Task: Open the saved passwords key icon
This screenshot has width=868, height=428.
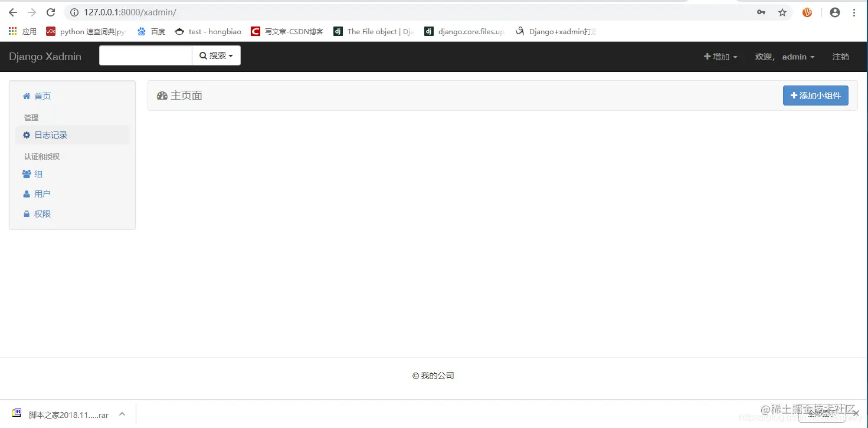Action: pyautogui.click(x=761, y=12)
